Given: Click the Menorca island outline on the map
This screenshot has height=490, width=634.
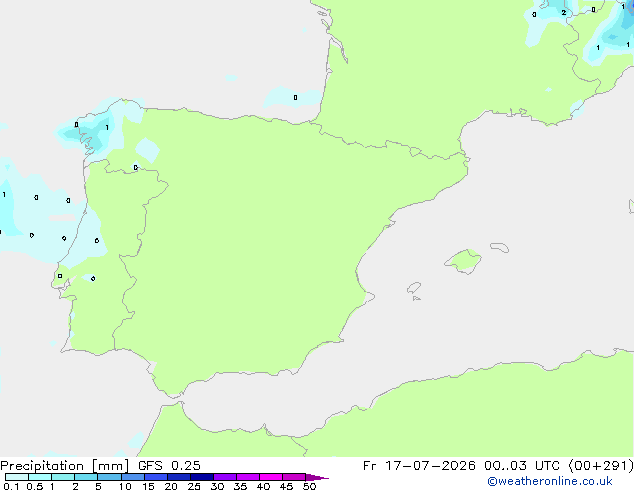Looking at the screenshot, I should [500, 247].
